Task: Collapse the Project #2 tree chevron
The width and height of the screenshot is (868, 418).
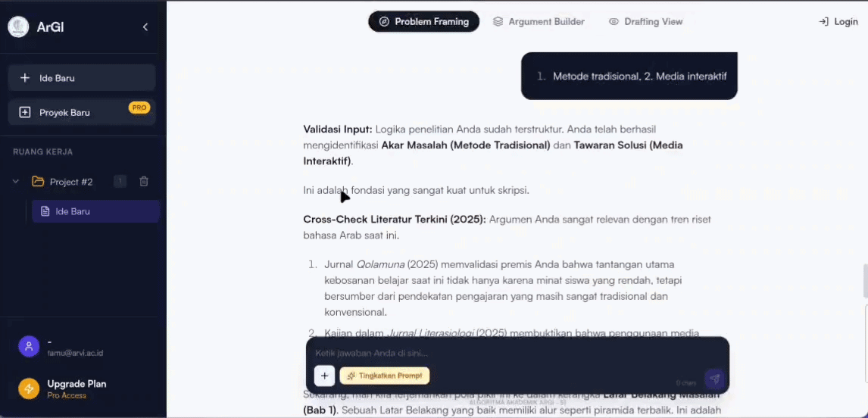Action: (x=15, y=182)
